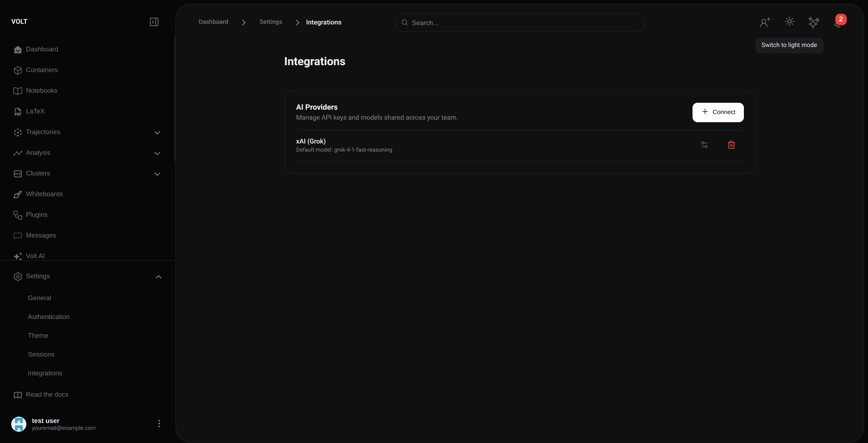Viewport: 868px width, 443px height.
Task: Expand the Analysis submenu chevron
Action: point(157,153)
